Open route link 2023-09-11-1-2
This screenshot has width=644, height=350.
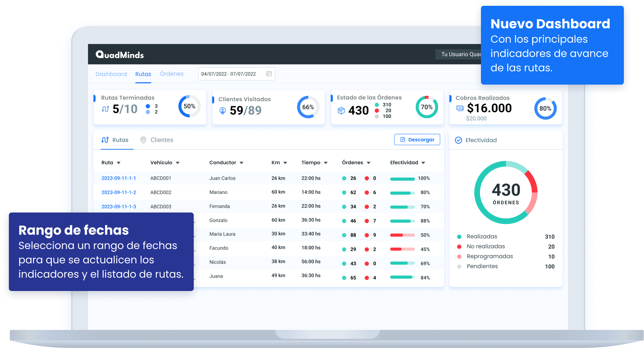pos(119,192)
